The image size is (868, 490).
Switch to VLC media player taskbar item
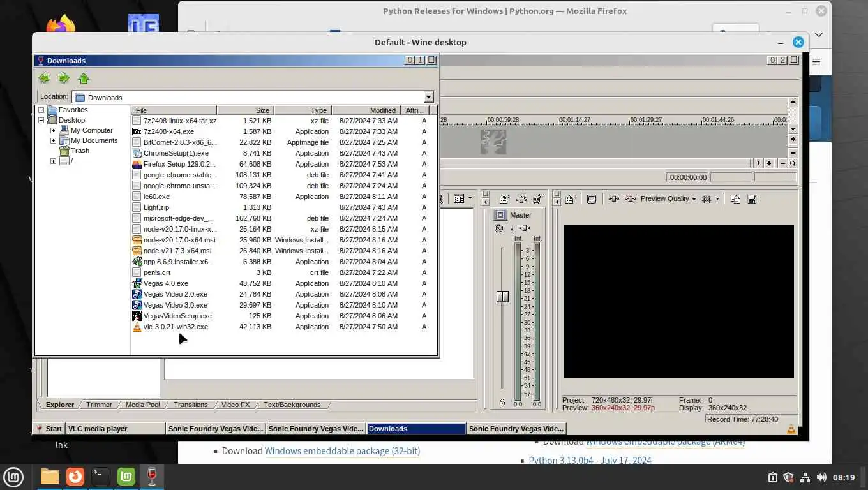115,429
